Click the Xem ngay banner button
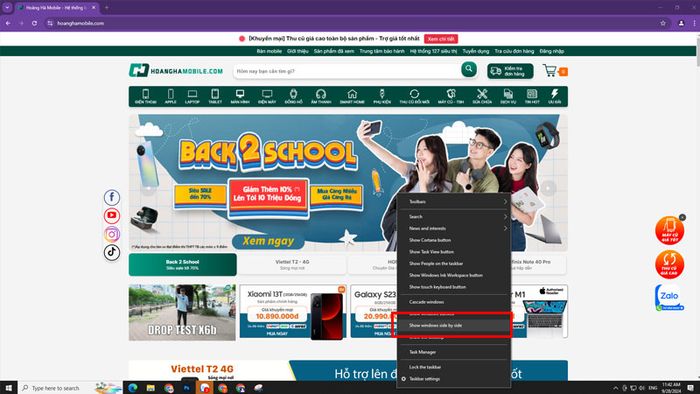The width and height of the screenshot is (700, 394). (x=268, y=241)
